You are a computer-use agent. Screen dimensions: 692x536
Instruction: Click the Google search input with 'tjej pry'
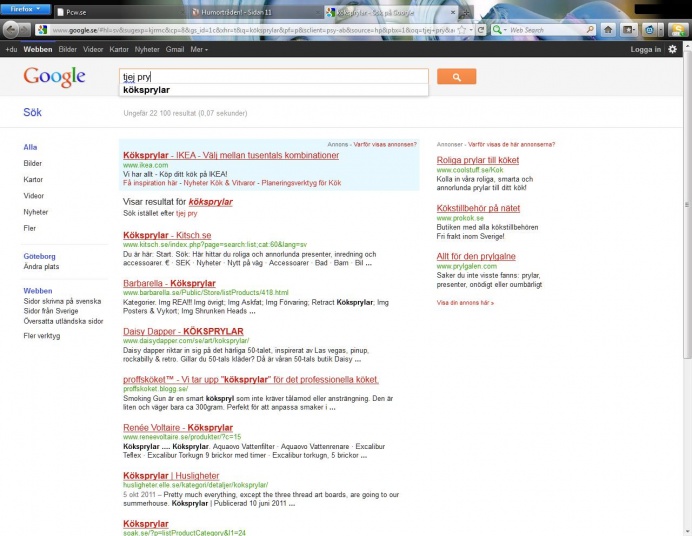tap(274, 76)
